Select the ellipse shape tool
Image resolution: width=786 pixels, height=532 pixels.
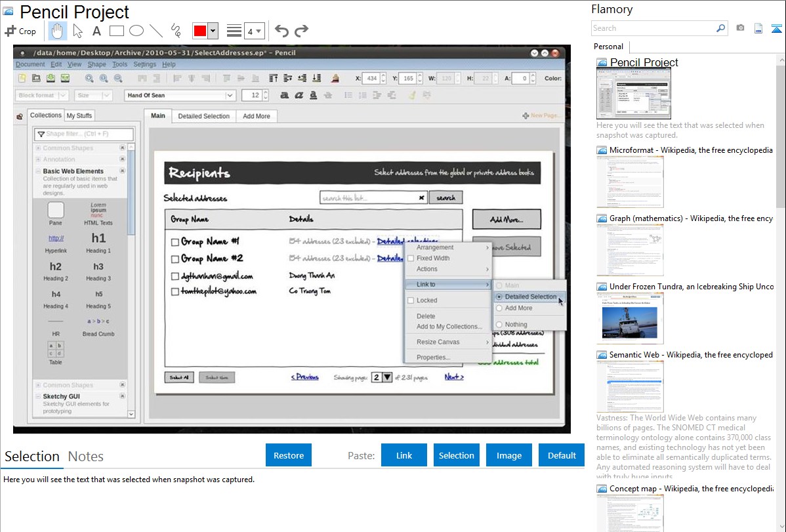tap(136, 31)
